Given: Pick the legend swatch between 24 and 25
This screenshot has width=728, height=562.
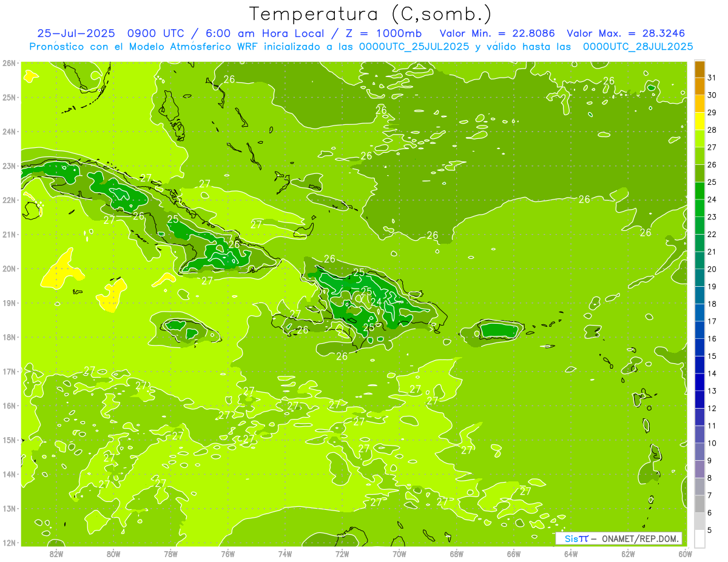Looking at the screenshot, I should click(x=699, y=190).
